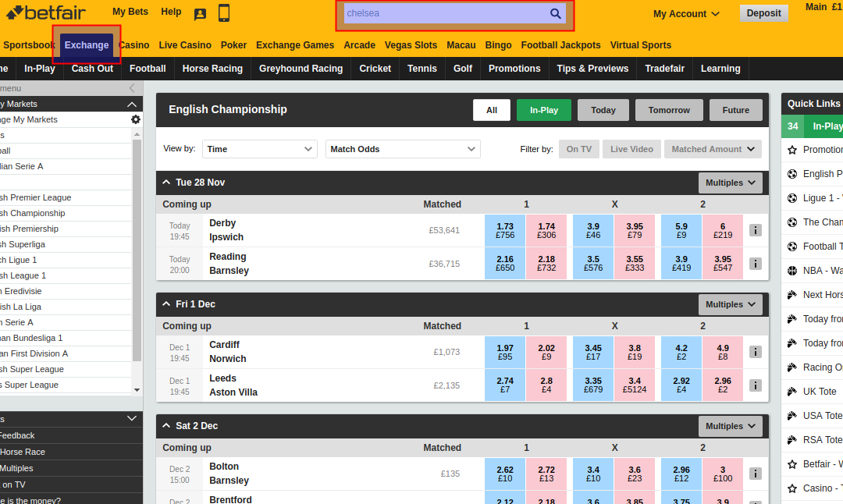Back the draw at 3.45 Cardiff v Norwich

point(593,352)
